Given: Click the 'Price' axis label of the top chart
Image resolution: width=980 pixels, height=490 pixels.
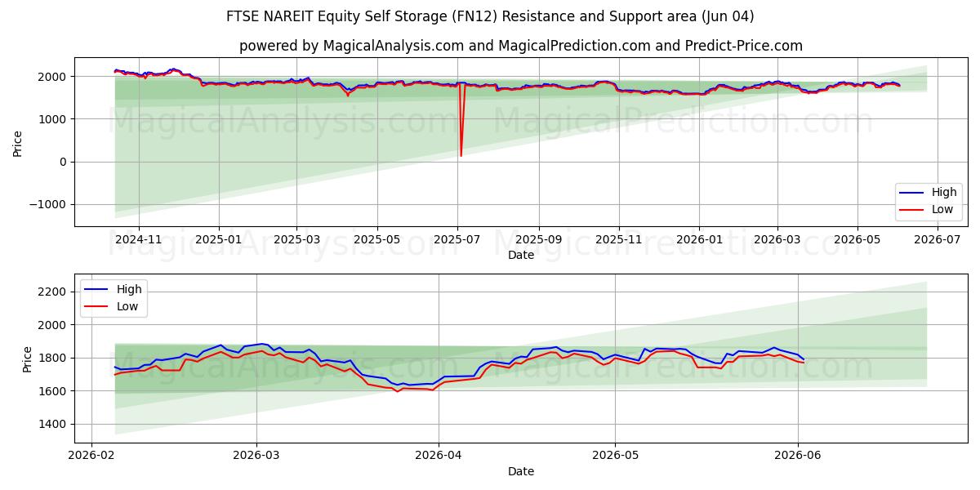Looking at the screenshot, I should (x=18, y=142).
